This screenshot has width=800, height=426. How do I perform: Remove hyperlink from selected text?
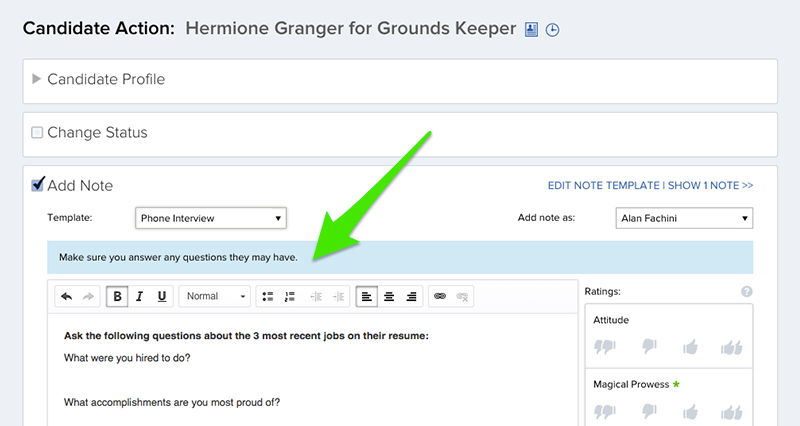[462, 296]
